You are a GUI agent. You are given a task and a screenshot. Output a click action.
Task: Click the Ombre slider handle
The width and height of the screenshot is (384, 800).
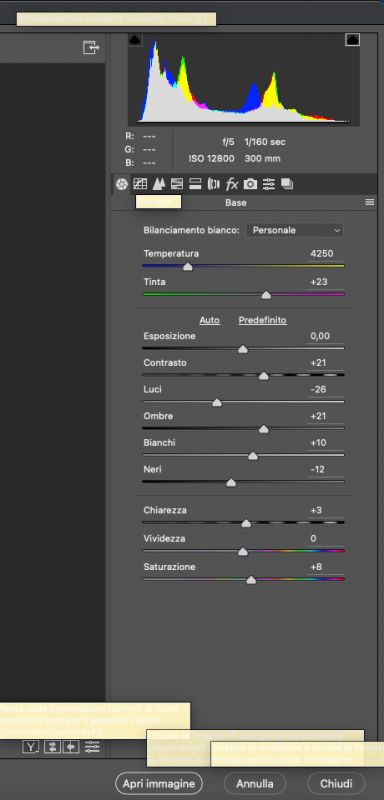coord(264,430)
